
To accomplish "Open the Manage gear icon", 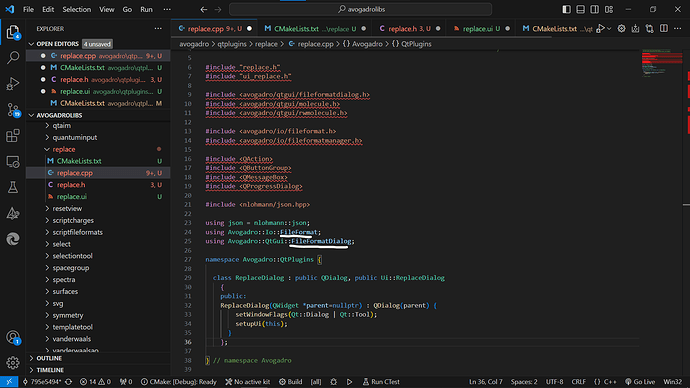I will coord(13,362).
